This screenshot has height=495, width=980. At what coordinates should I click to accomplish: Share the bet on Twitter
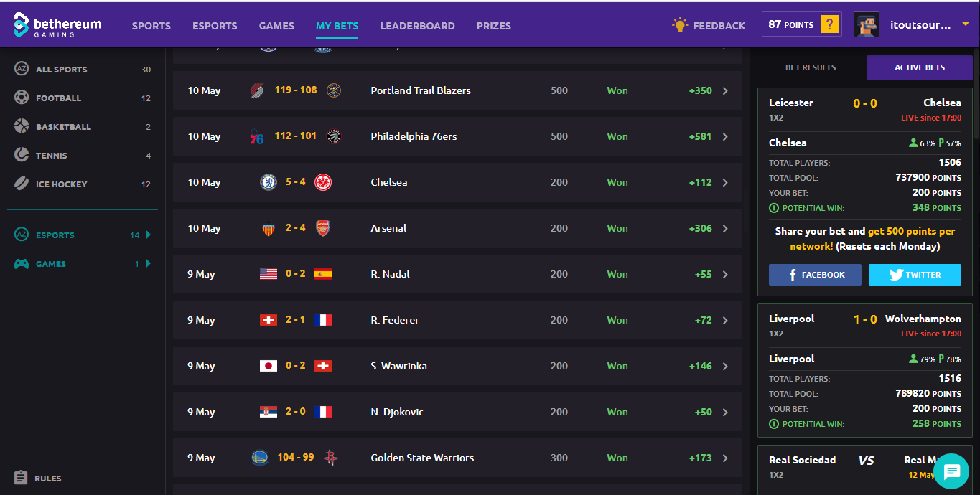(915, 275)
